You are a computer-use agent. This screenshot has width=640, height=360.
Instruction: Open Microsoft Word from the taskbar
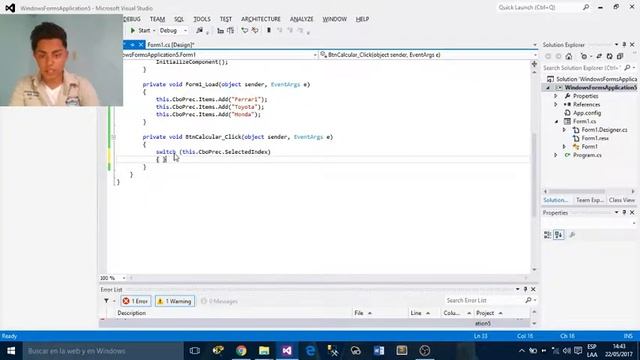click(x=379, y=351)
